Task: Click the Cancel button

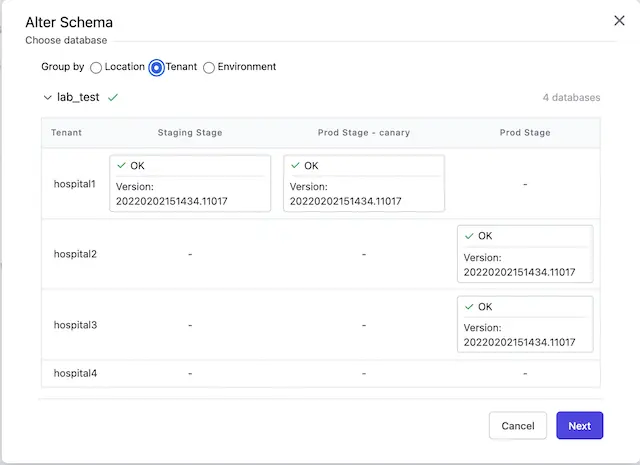Action: [518, 426]
